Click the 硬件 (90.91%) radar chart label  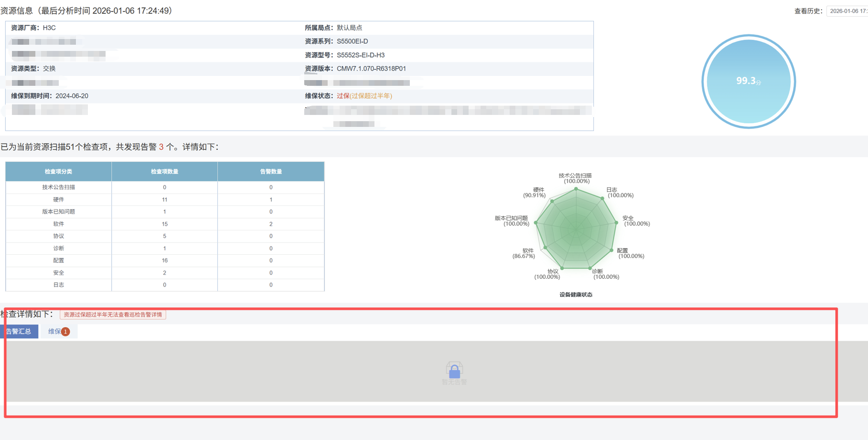point(535,192)
